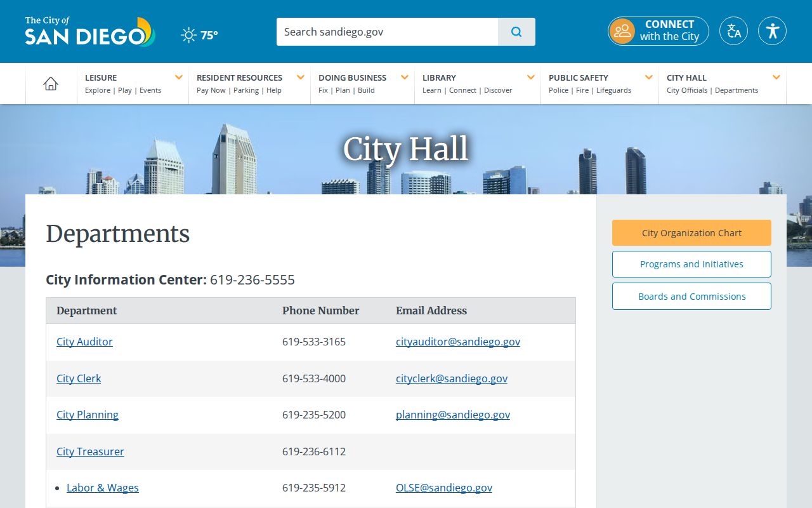Viewport: 812px width, 508px height.
Task: Click the search magnifier button
Action: (516, 32)
